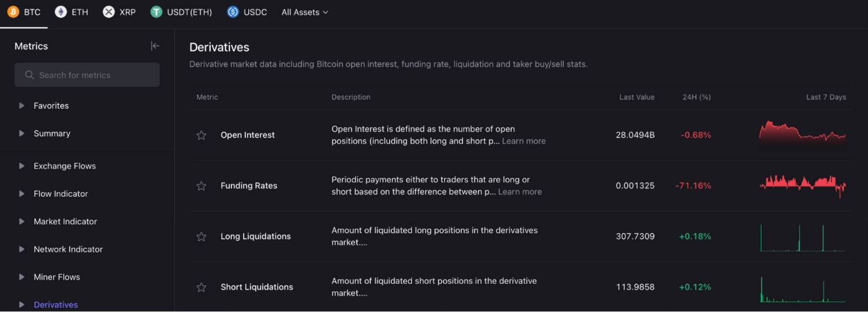The width and height of the screenshot is (868, 312).
Task: Open the Network Indicator category
Action: click(68, 249)
